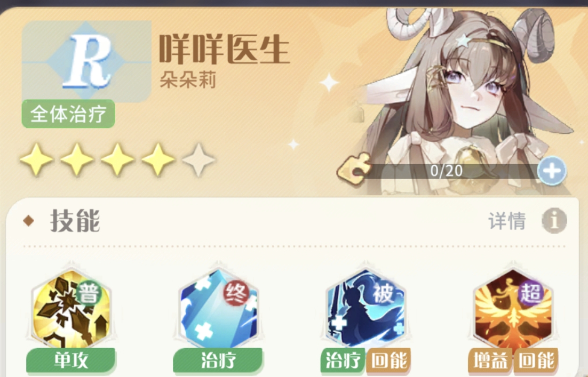Select the 终 ultimate healing skill icon

point(218,309)
